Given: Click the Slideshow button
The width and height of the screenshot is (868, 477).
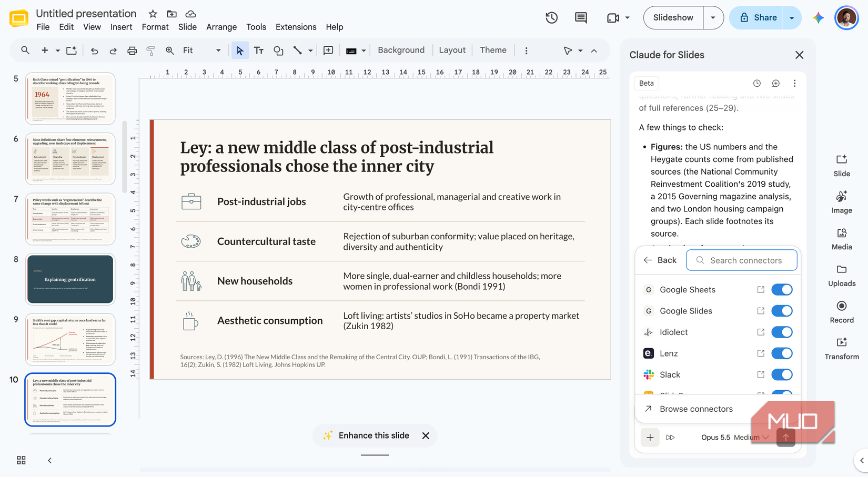Looking at the screenshot, I should coord(673,17).
